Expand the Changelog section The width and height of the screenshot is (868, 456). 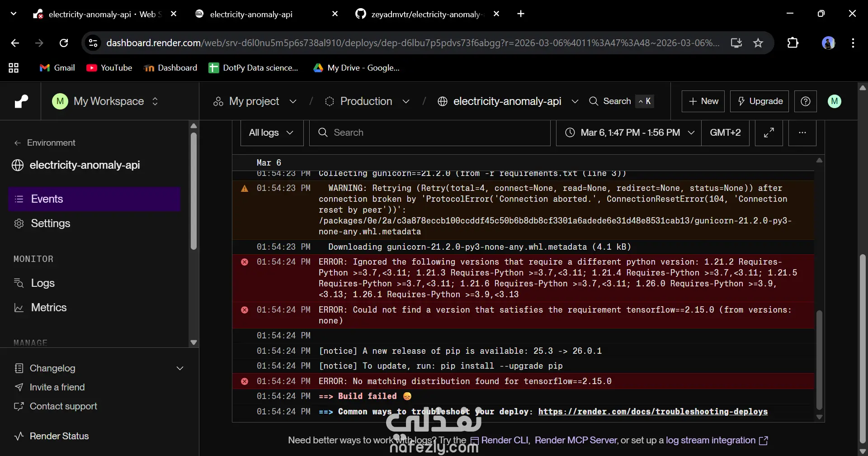[x=99, y=368]
